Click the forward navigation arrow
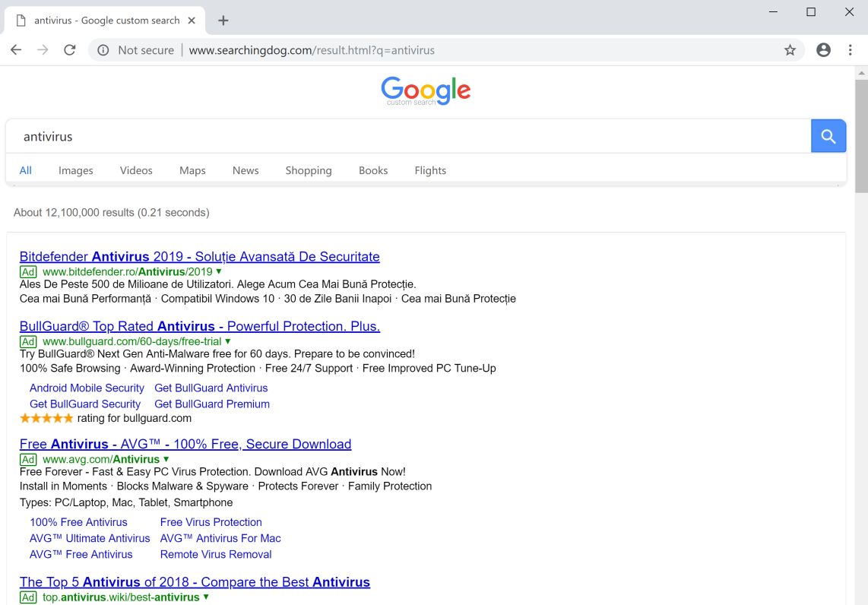 [x=43, y=49]
